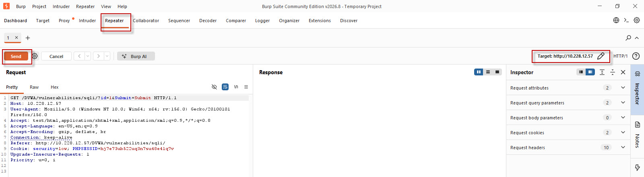Select combined tabbed response layout
644x177 pixels.
tap(497, 72)
